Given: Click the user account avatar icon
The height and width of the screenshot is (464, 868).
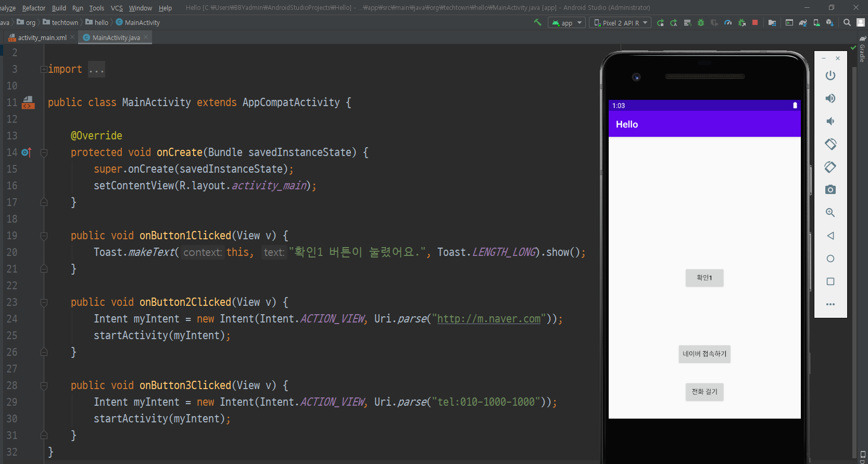Looking at the screenshot, I should pos(861,23).
